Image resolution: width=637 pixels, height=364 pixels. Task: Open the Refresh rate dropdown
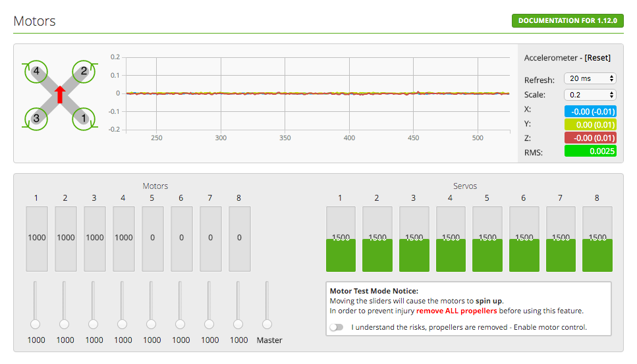pos(590,78)
